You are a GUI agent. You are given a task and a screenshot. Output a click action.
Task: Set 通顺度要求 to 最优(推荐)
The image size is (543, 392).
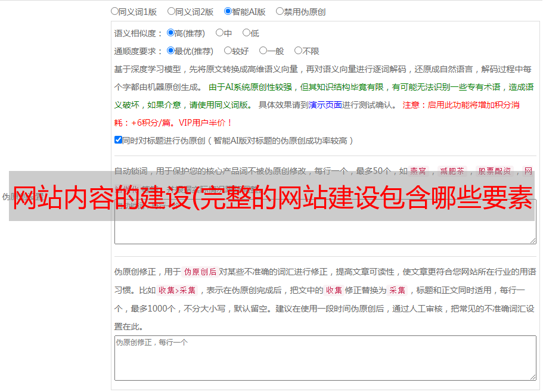click(170, 51)
